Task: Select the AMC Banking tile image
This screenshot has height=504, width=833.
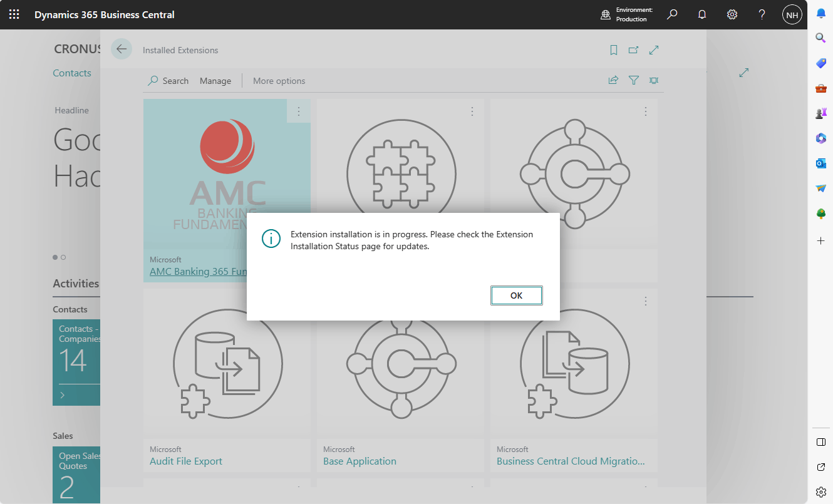Action: pyautogui.click(x=227, y=173)
